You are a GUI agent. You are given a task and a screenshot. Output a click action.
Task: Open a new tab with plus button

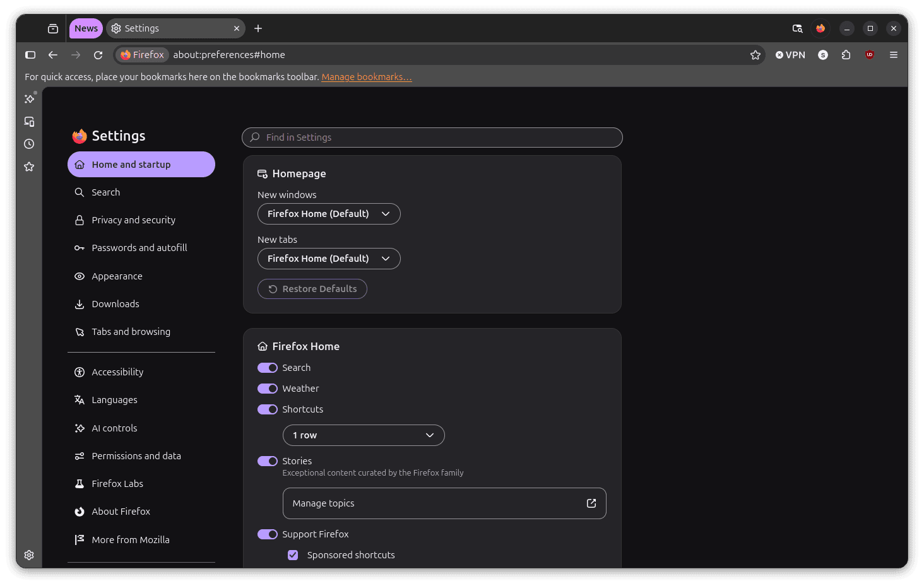click(x=258, y=28)
